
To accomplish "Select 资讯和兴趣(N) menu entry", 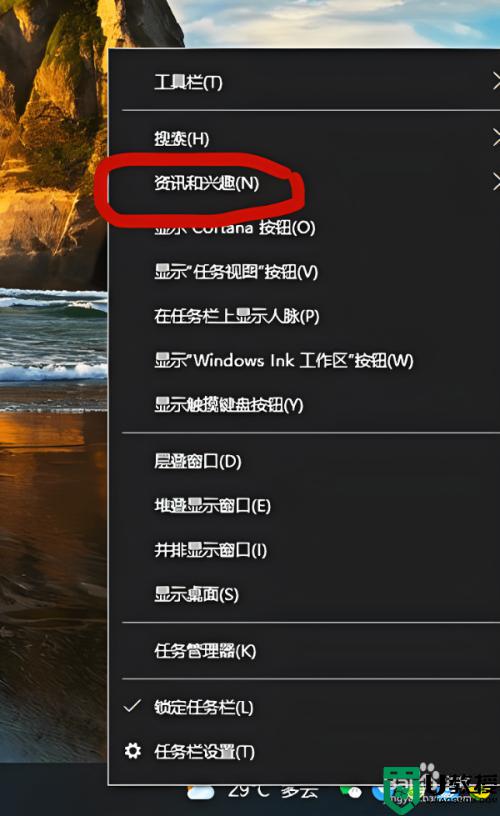I will click(x=304, y=183).
